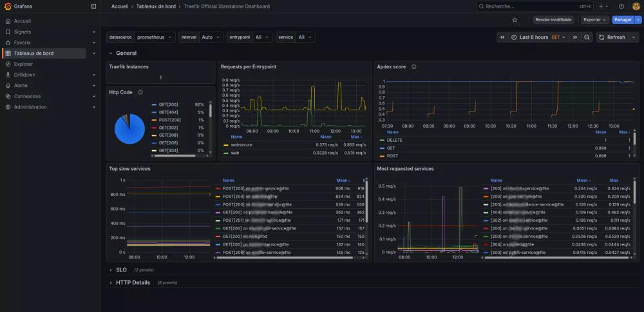Open the help question mark icon
This screenshot has height=312, width=644.
(x=621, y=6)
